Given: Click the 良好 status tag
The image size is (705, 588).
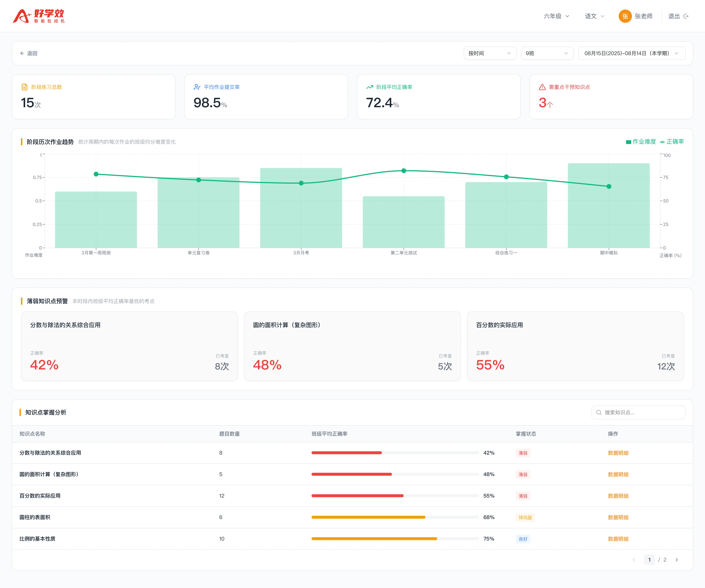Looking at the screenshot, I should coord(523,539).
